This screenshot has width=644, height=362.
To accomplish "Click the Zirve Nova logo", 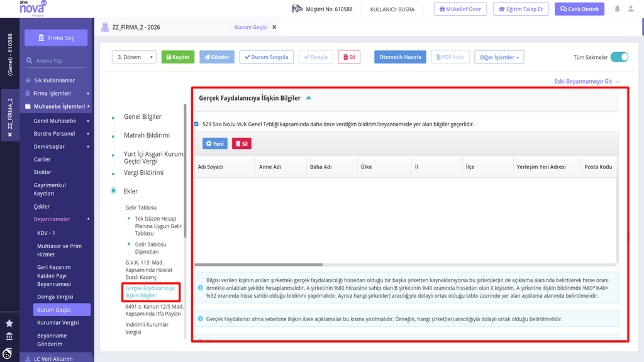I will tap(33, 8).
